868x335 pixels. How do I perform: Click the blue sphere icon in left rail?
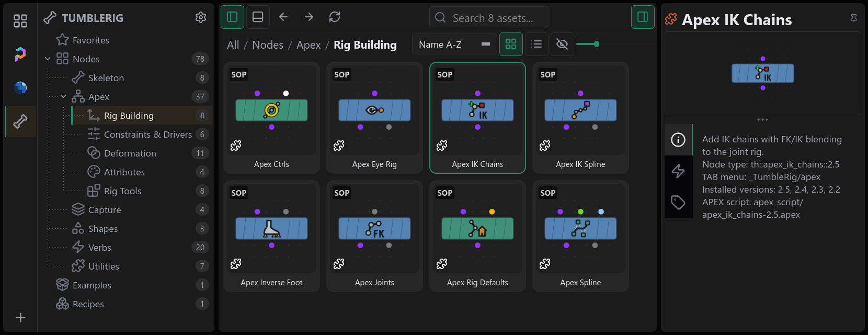(20, 87)
